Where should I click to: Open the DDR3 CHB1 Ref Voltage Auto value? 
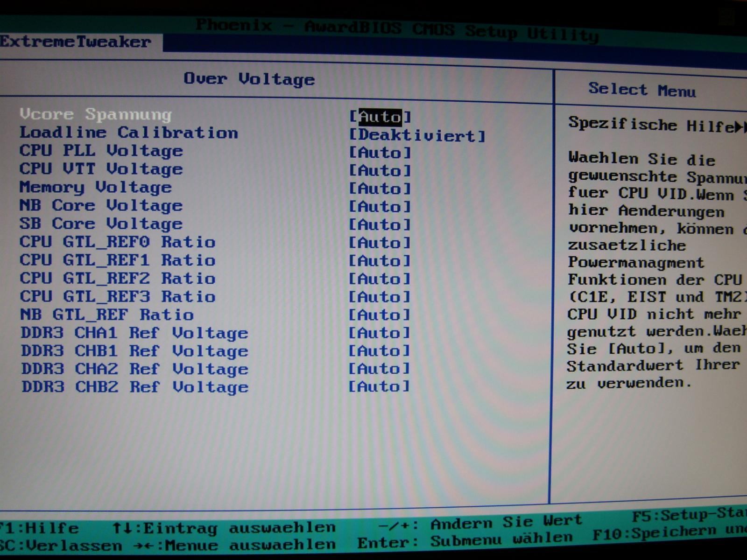[x=380, y=350]
